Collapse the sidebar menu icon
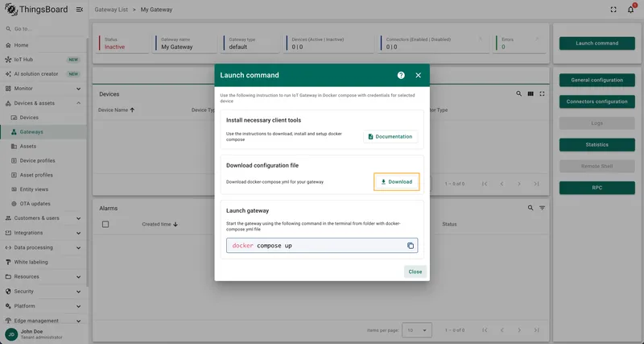 (x=80, y=10)
